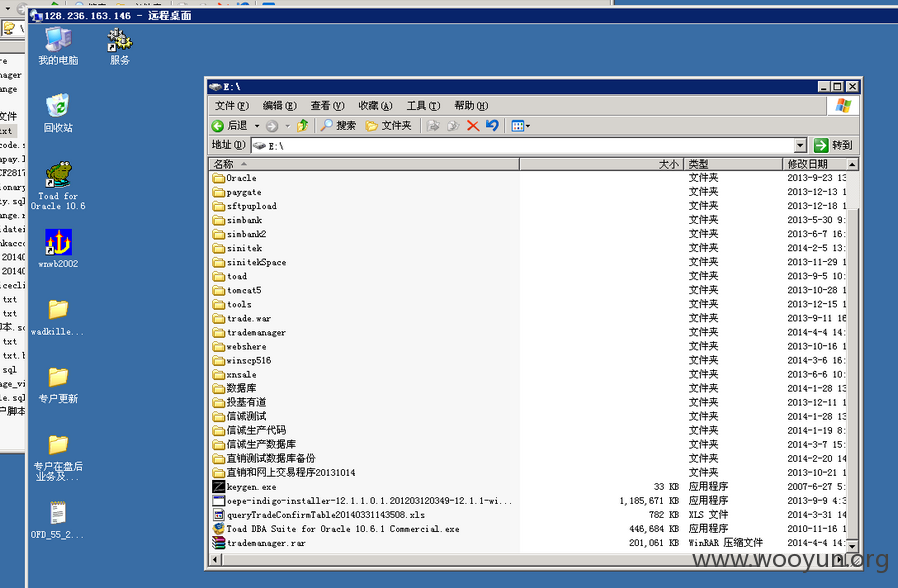Select the websphere folder name
The height and width of the screenshot is (588, 898).
(246, 346)
